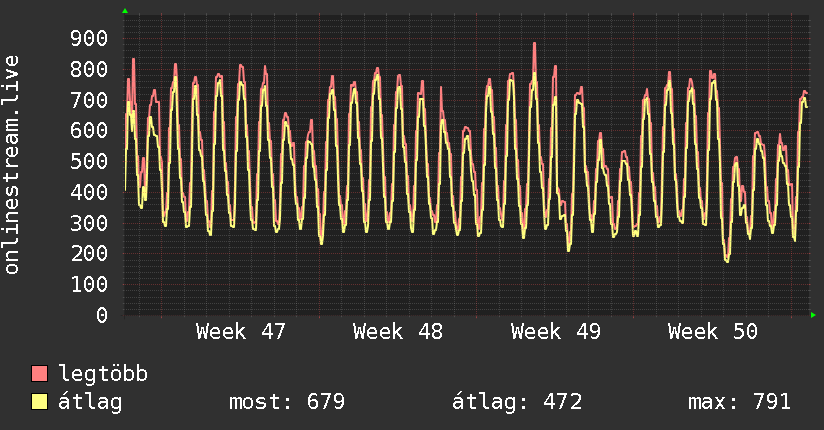Click the Week 50 axis label

[x=713, y=332]
